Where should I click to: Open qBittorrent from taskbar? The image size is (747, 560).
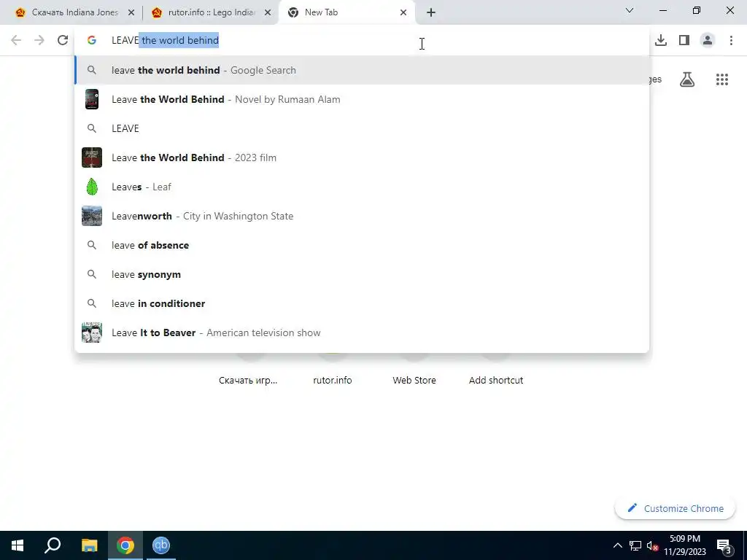pos(161,545)
